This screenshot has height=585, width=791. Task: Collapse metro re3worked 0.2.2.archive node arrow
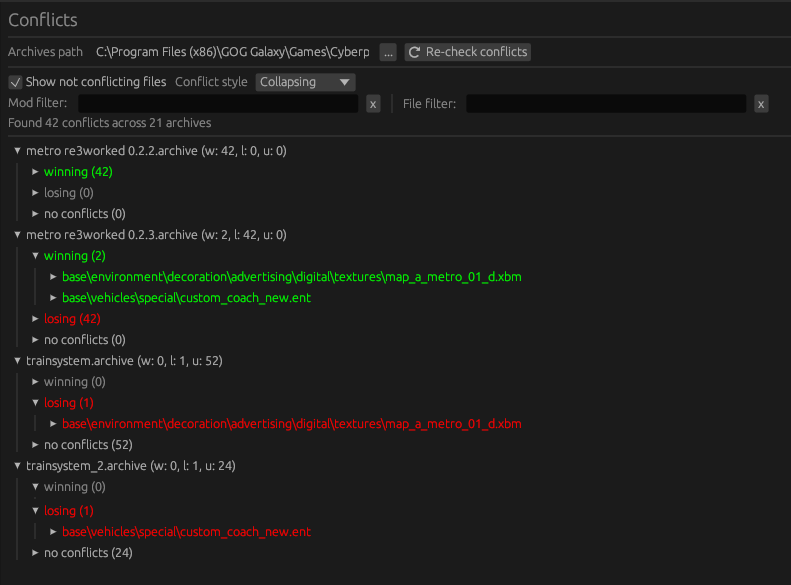[x=18, y=151]
